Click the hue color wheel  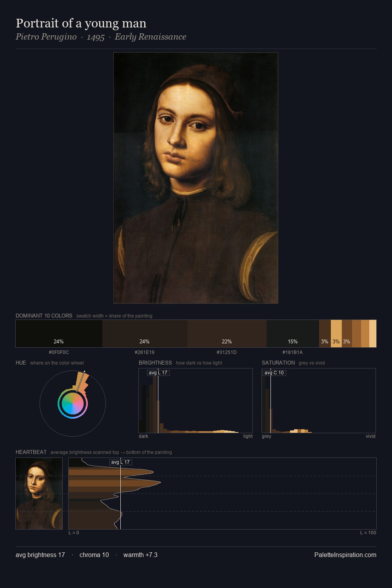(73, 403)
